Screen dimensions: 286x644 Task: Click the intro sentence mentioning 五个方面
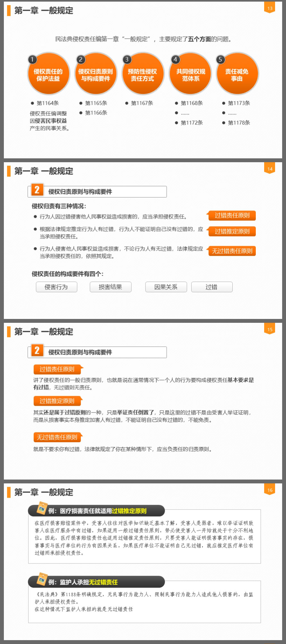pos(143,39)
